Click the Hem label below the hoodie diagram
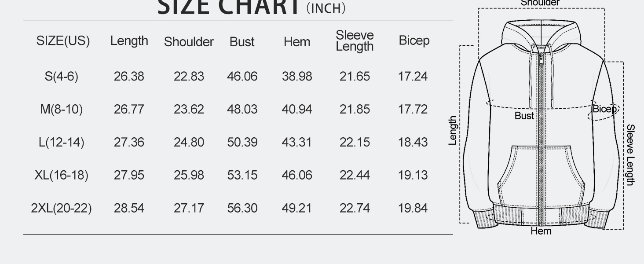 coord(541,231)
